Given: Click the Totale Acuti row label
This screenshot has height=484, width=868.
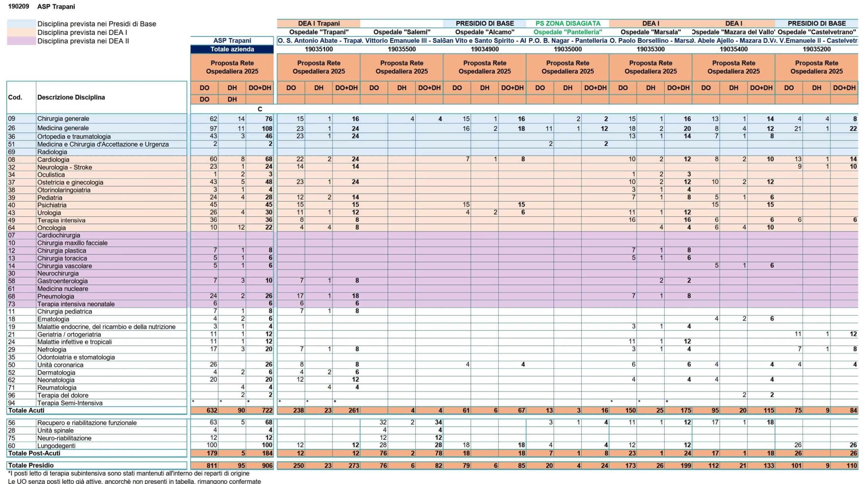Looking at the screenshot, I should point(26,410).
